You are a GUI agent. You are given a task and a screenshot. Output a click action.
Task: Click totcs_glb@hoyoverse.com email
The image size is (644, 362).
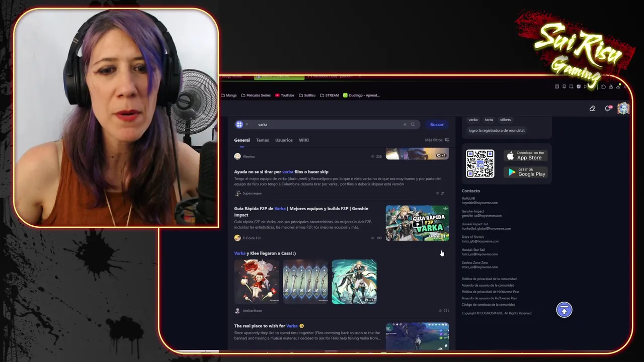480,241
